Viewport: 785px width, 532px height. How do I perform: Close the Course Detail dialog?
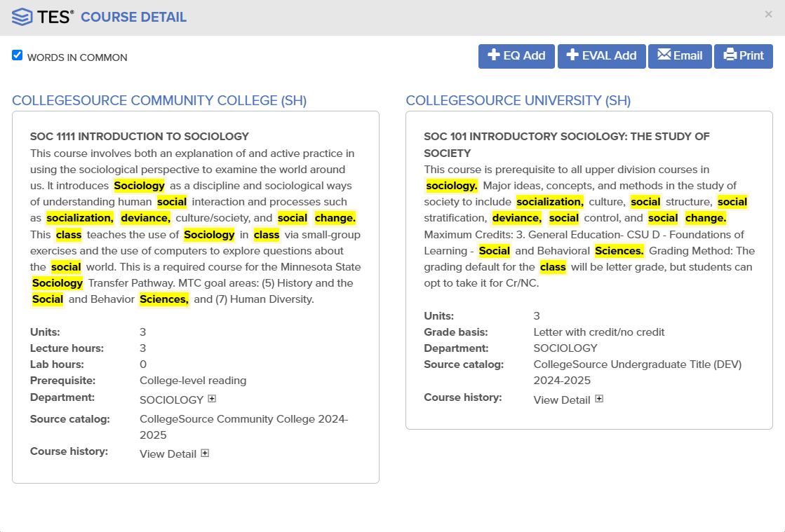click(768, 15)
